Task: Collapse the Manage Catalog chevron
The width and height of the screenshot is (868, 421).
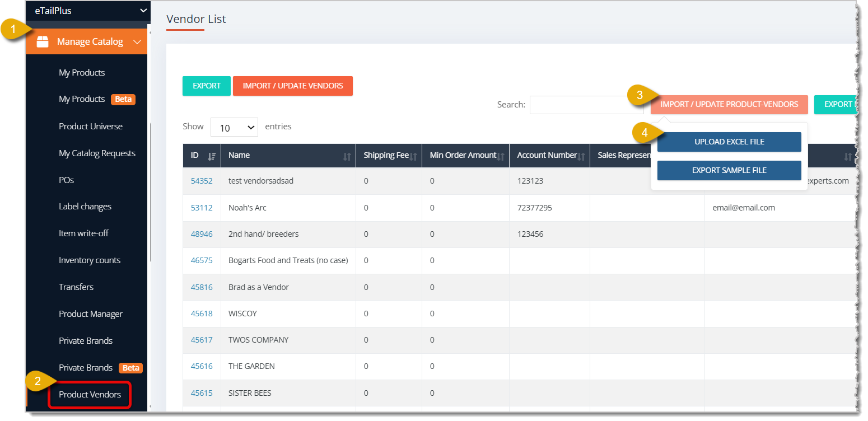Action: coord(137,42)
